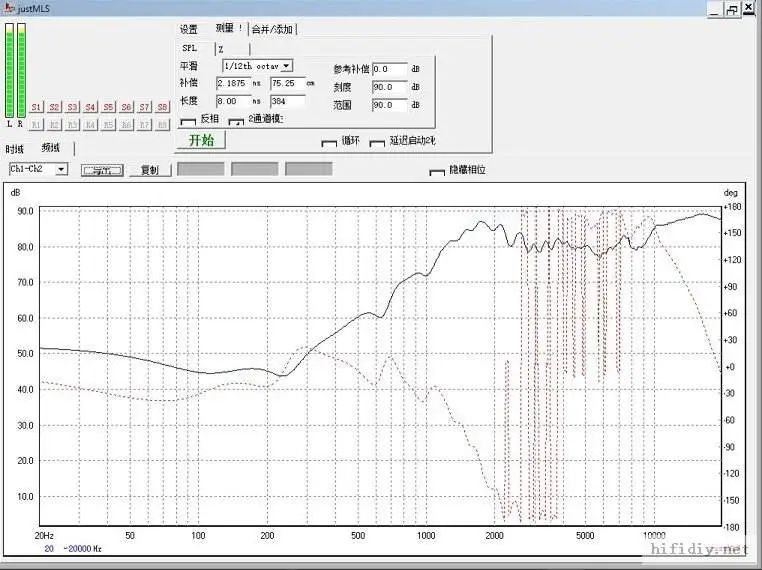Select the S2 memory slot button

click(54, 107)
